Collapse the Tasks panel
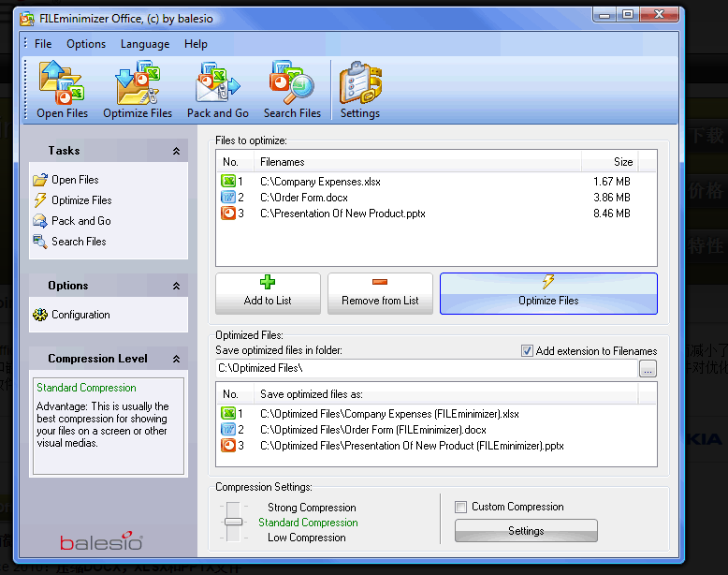 point(177,151)
